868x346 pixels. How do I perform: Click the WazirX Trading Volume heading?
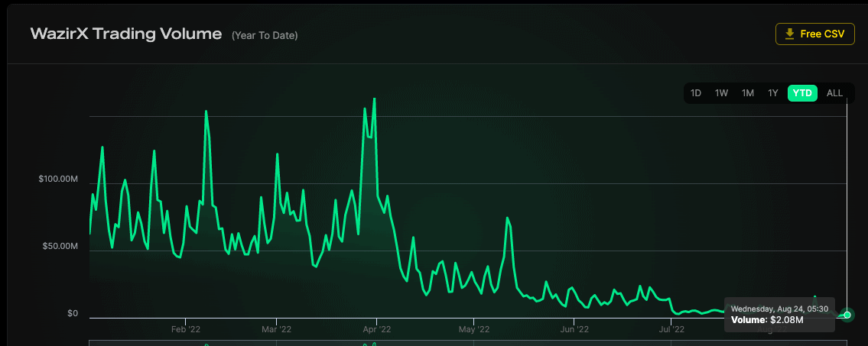pos(126,34)
